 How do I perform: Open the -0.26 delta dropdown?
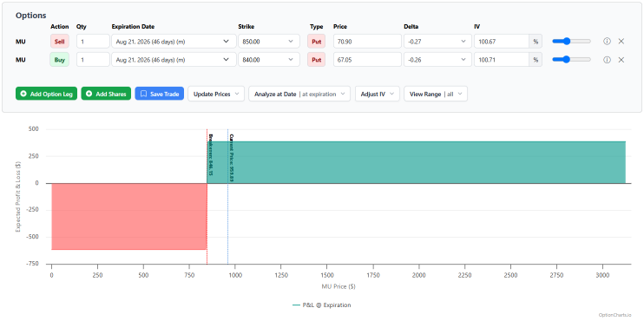point(437,60)
